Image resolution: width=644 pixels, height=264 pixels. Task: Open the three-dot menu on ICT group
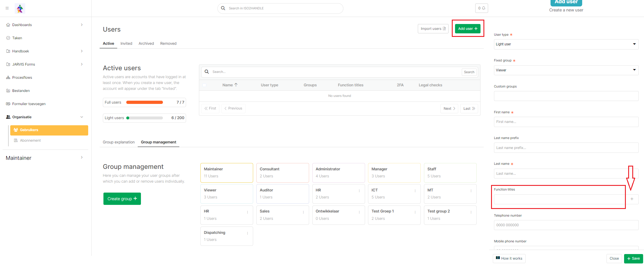415,191
